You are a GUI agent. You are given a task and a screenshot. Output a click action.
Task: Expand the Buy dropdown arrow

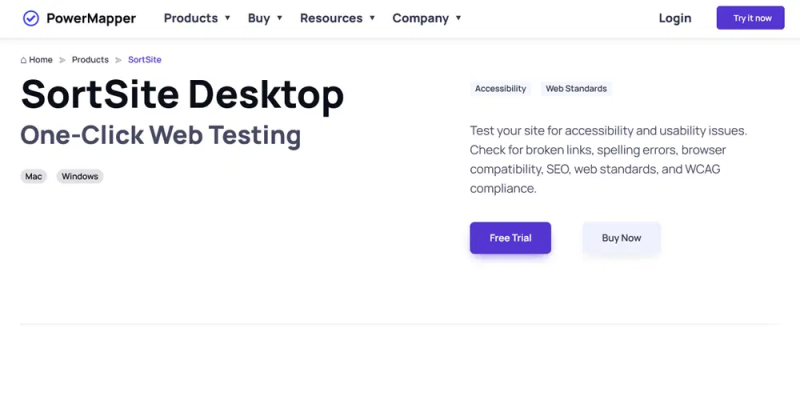[x=280, y=18]
